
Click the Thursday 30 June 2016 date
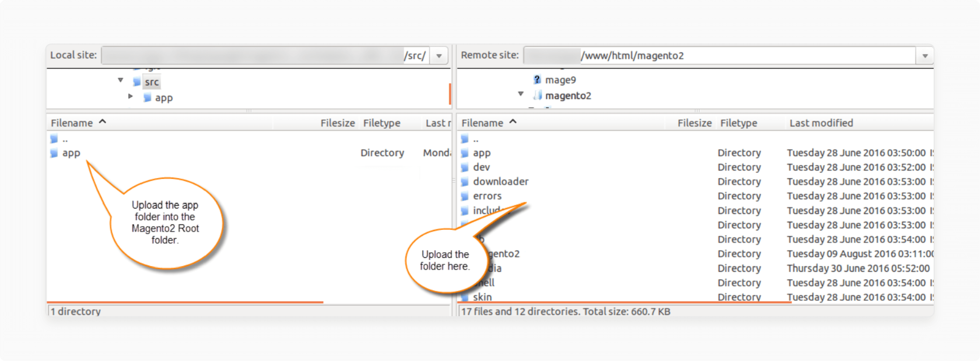pyautogui.click(x=858, y=268)
